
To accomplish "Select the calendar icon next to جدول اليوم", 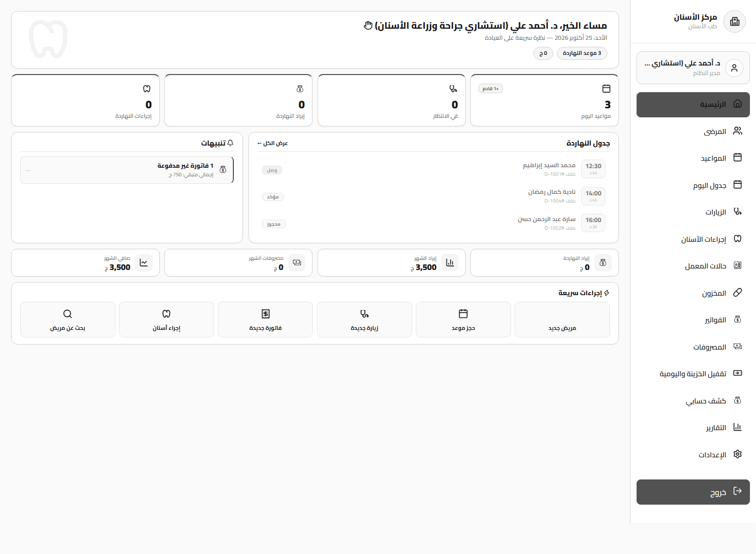I will click(737, 185).
